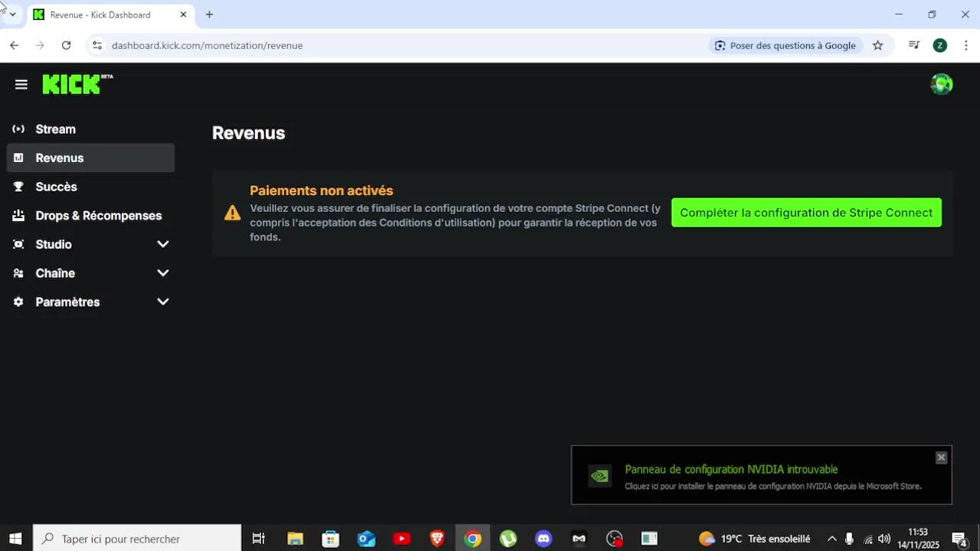
Task: Open the user avatar menu
Action: tap(941, 84)
